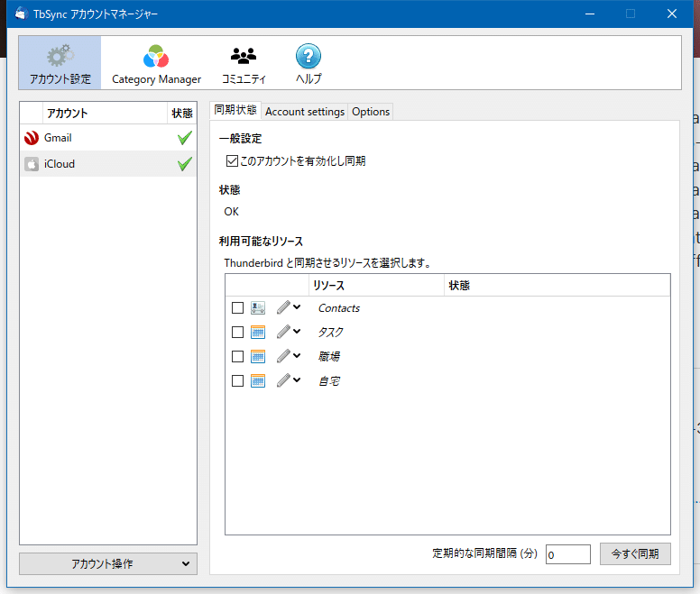Close the TbSync アカウントマネージャー window
This screenshot has width=700, height=594.
click(x=672, y=14)
